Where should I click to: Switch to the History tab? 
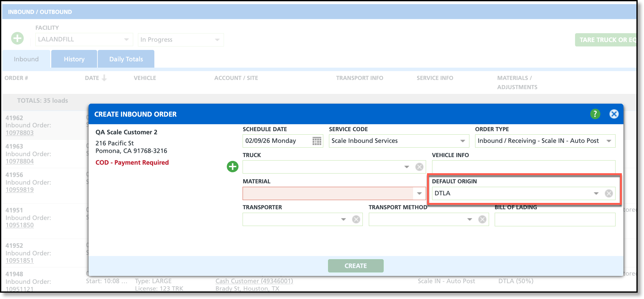tap(74, 59)
